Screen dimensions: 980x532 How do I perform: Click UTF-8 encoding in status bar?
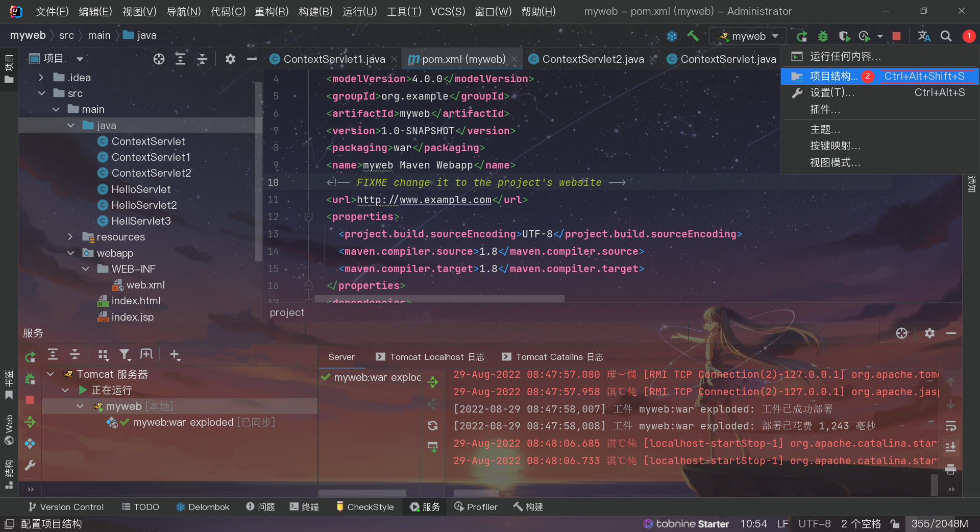click(814, 524)
